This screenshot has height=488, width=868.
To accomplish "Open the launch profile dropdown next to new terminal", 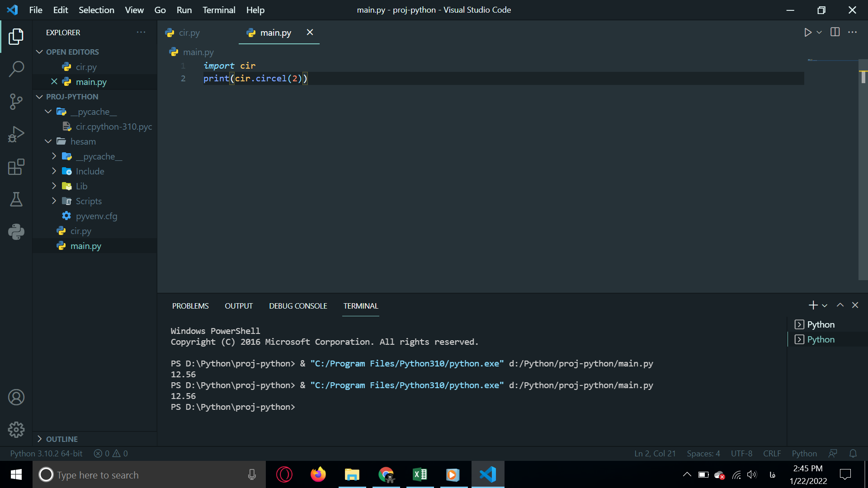I will (825, 306).
